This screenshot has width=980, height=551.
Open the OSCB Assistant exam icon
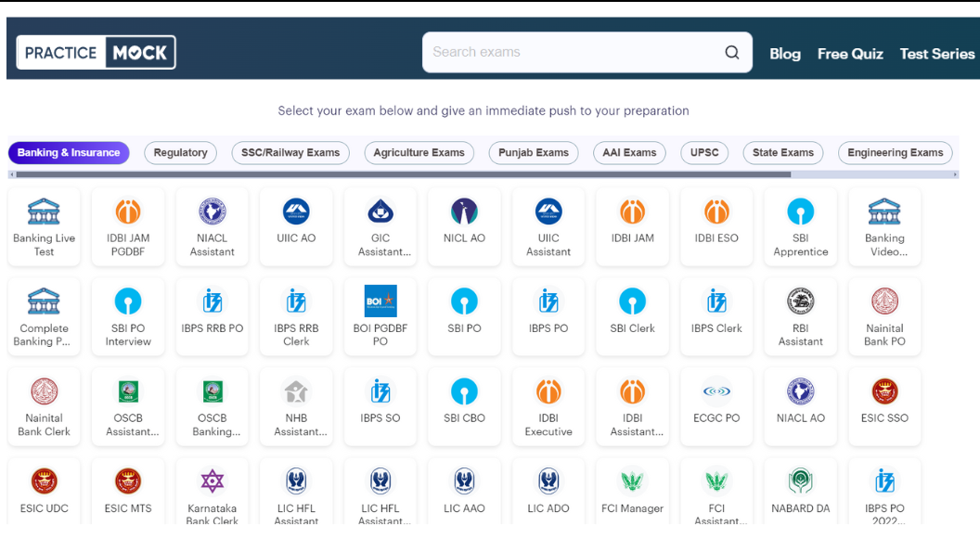click(x=128, y=391)
